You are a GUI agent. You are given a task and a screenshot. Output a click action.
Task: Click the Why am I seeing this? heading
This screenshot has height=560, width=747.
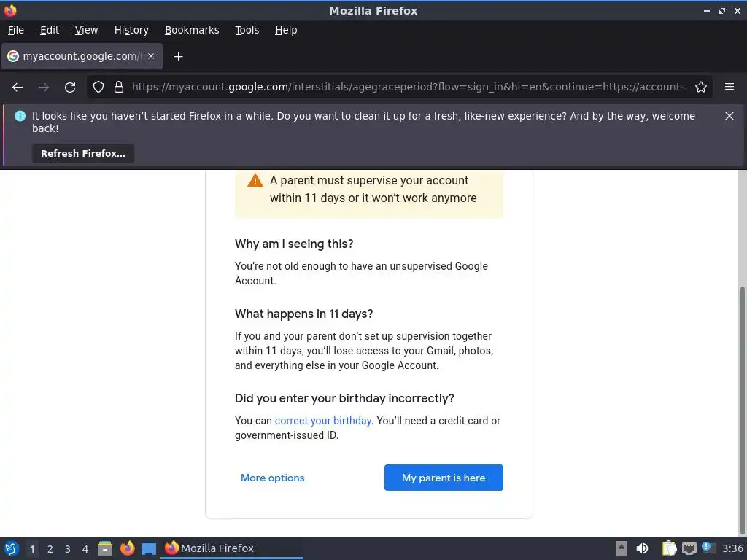click(294, 244)
